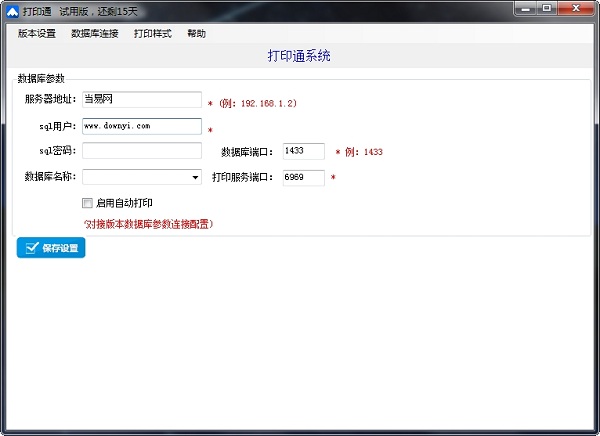
Task: Maximize the 打印通 window
Action: click(547, 8)
